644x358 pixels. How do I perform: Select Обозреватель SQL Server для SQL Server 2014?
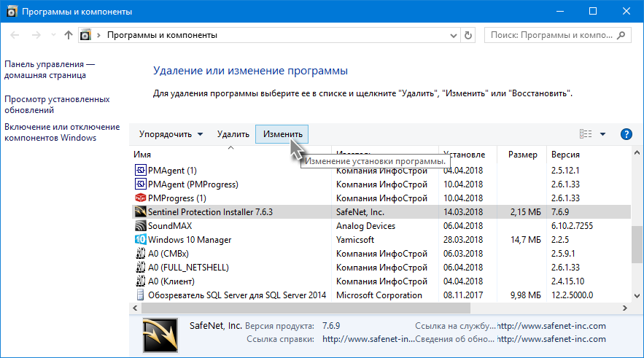[237, 295]
